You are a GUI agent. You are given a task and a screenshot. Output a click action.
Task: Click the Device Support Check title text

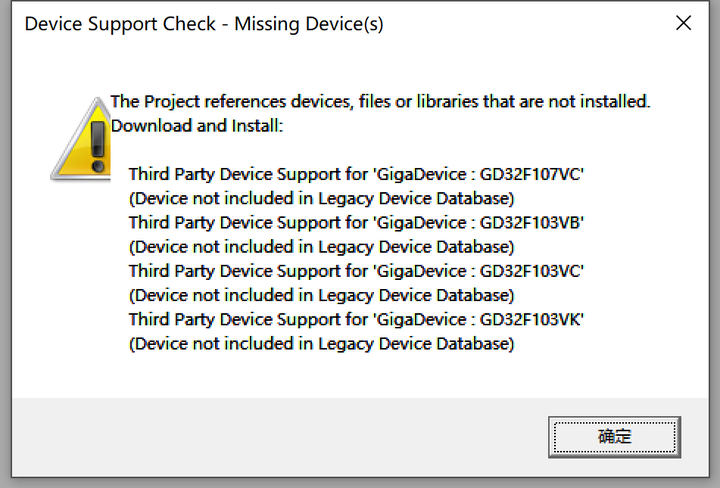coord(204,23)
